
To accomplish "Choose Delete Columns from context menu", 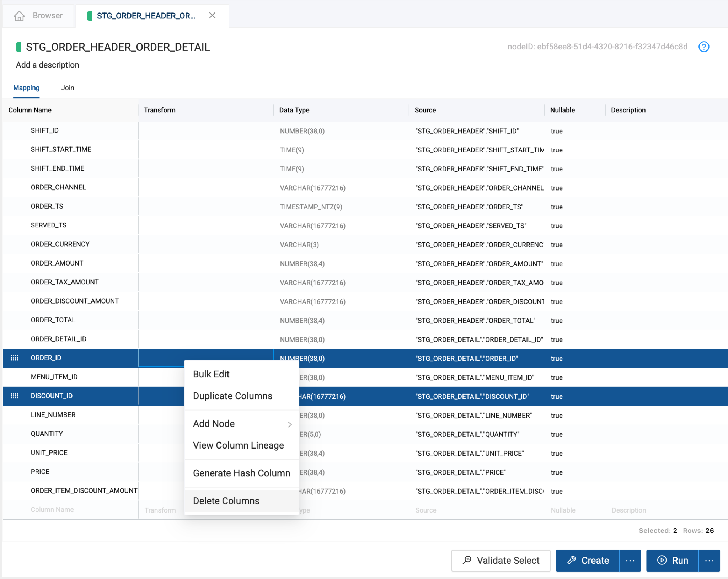I will tap(241, 501).
